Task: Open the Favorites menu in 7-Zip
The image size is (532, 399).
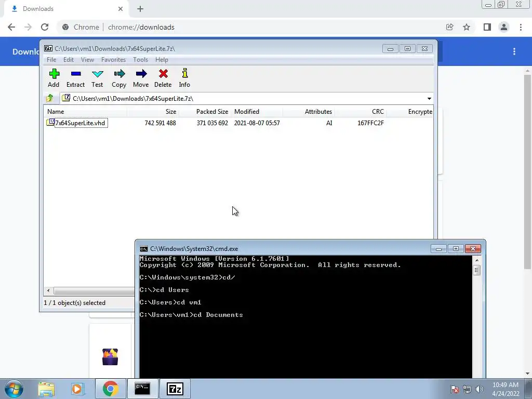Action: click(x=113, y=60)
